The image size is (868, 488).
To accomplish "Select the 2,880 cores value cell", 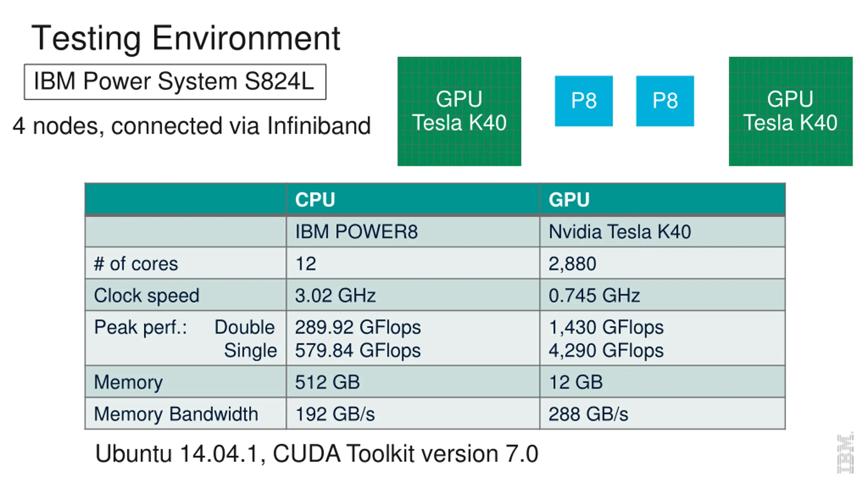I will pyautogui.click(x=572, y=264).
